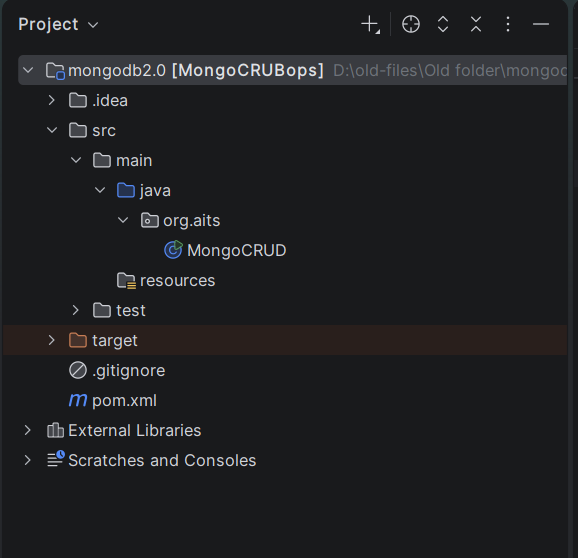The image size is (578, 558).
Task: Click the New File or Directory plus icon
Action: [x=370, y=25]
